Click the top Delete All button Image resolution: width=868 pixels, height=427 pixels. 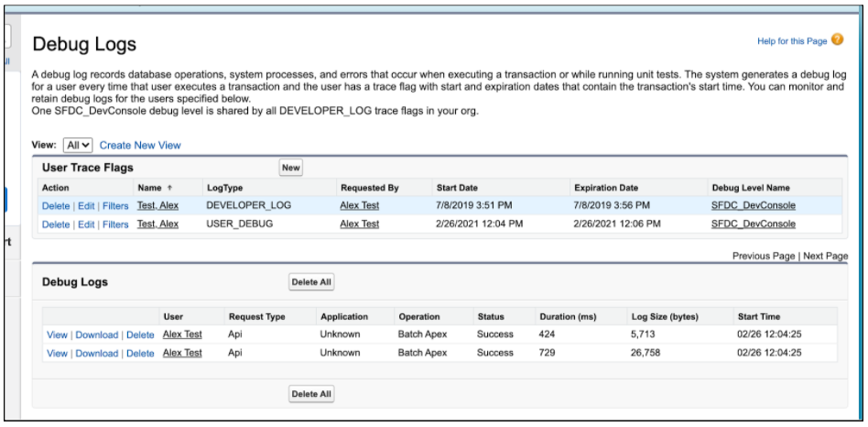[x=311, y=282]
